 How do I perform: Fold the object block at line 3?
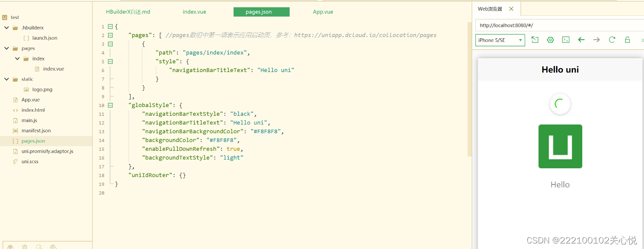(110, 44)
